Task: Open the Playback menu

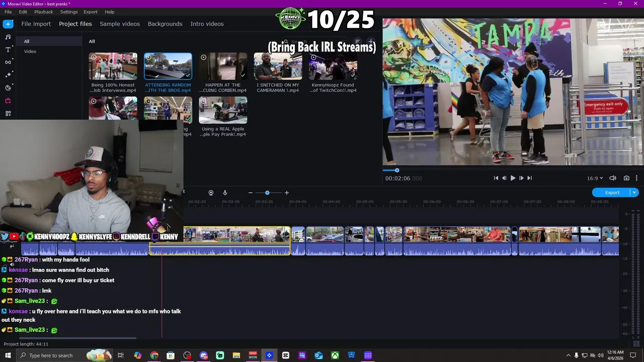Action: tap(44, 12)
